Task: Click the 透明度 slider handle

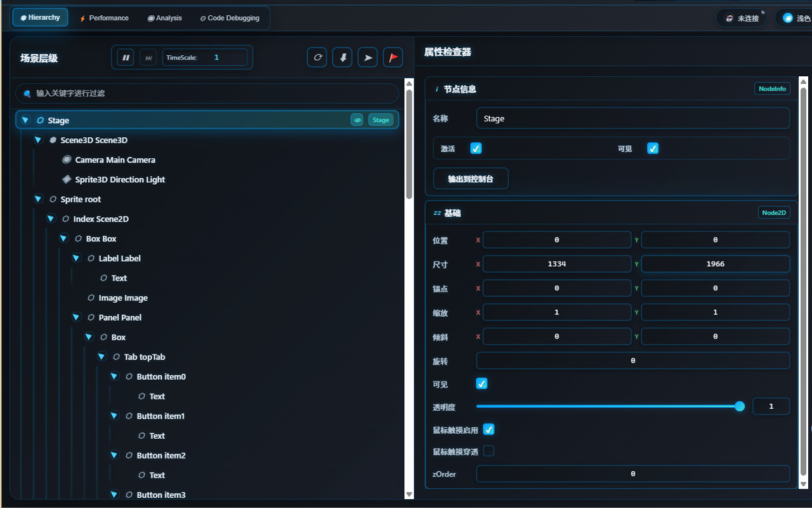Action: 739,406
